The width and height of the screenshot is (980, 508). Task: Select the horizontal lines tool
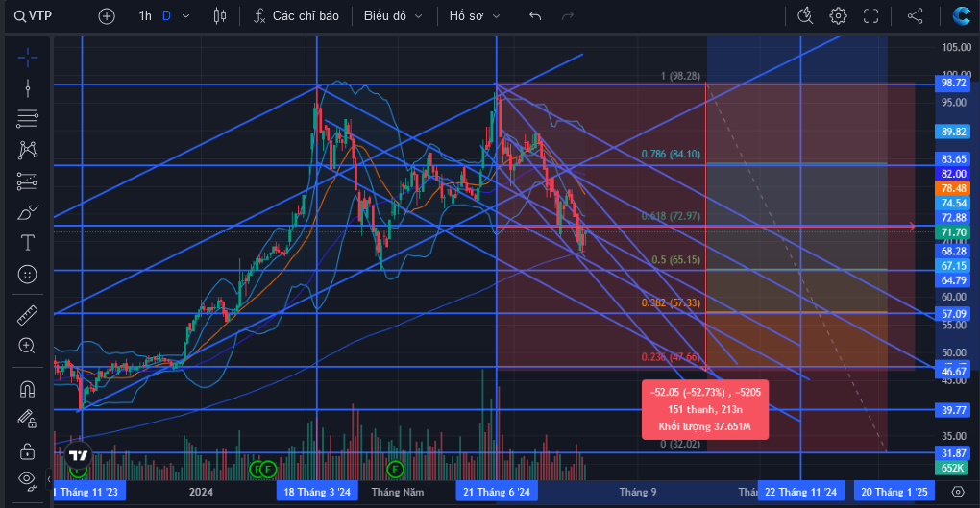click(x=28, y=119)
